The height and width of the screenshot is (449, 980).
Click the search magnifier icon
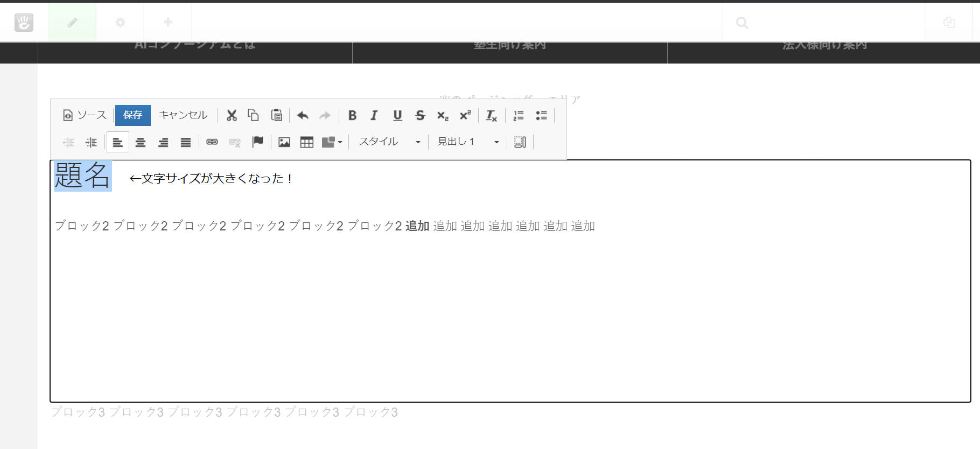click(742, 23)
